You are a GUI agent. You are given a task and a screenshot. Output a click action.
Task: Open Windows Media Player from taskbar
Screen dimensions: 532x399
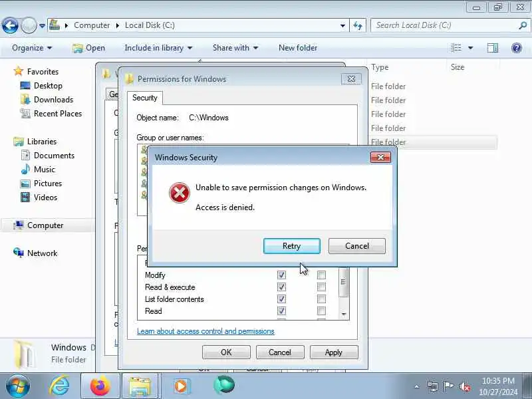point(181,386)
